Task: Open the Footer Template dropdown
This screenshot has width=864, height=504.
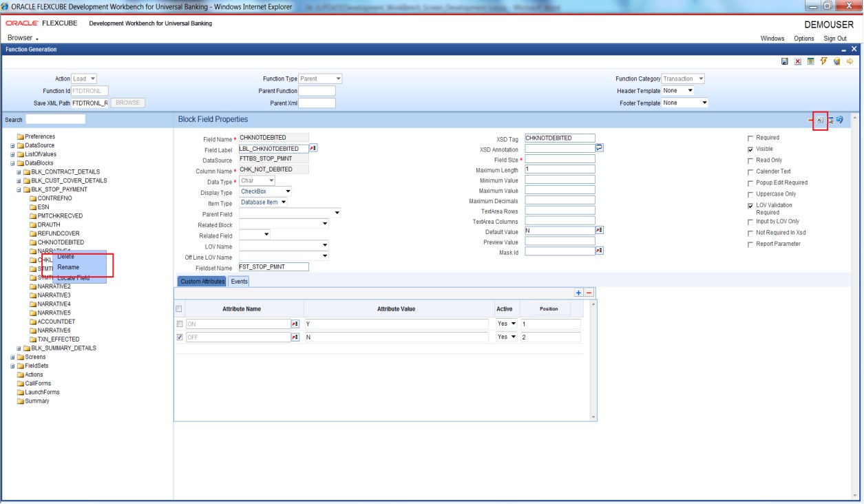Action: (685, 103)
